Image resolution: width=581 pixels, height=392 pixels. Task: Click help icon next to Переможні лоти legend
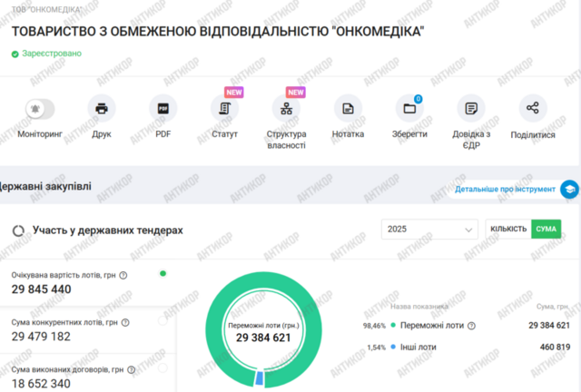tap(471, 326)
